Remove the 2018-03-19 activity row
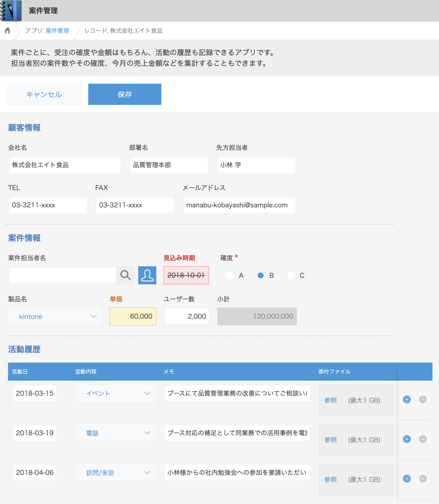Image resolution: width=439 pixels, height=504 pixels. [x=423, y=439]
